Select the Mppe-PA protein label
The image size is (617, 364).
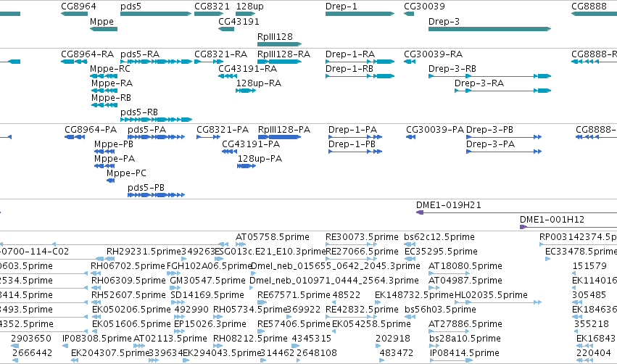click(115, 159)
